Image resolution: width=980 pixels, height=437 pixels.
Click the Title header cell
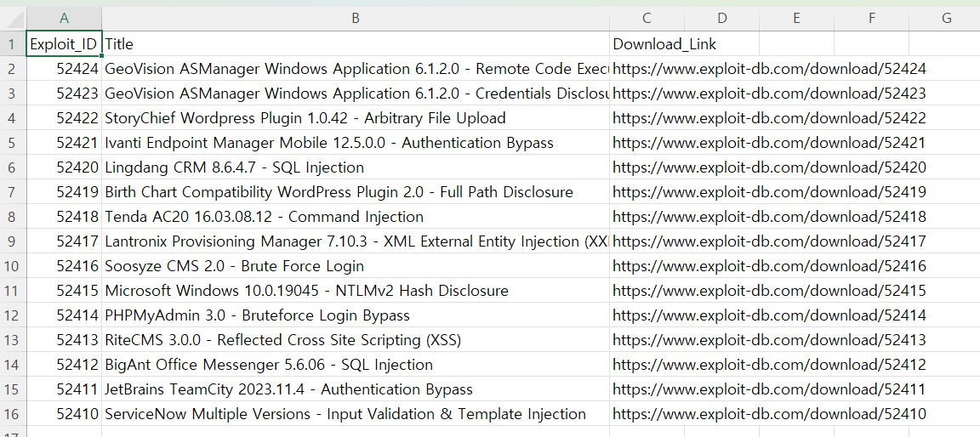tap(355, 44)
